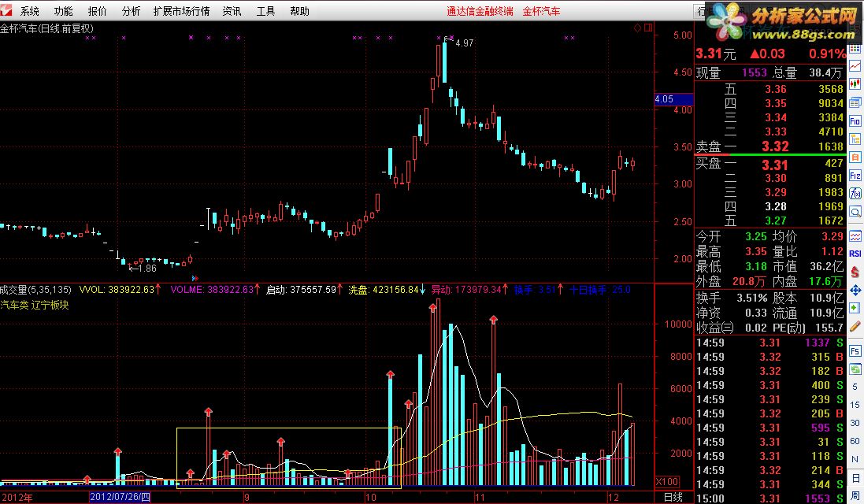The height and width of the screenshot is (504, 864).
Task: Open the 分析 menu
Action: pos(132,11)
